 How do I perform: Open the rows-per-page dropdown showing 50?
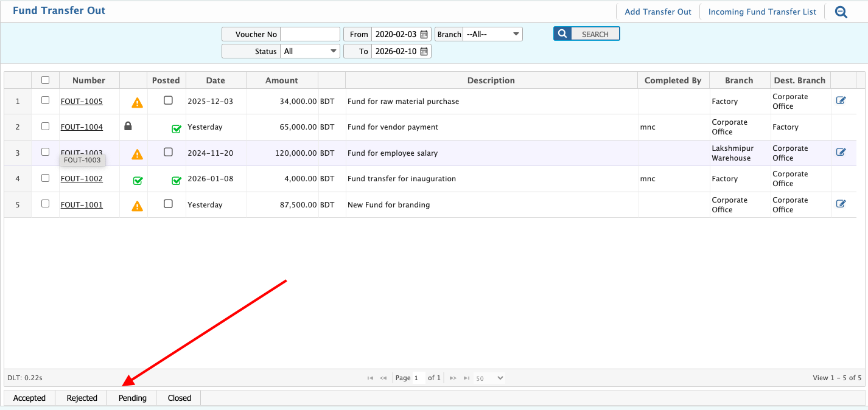pyautogui.click(x=489, y=378)
